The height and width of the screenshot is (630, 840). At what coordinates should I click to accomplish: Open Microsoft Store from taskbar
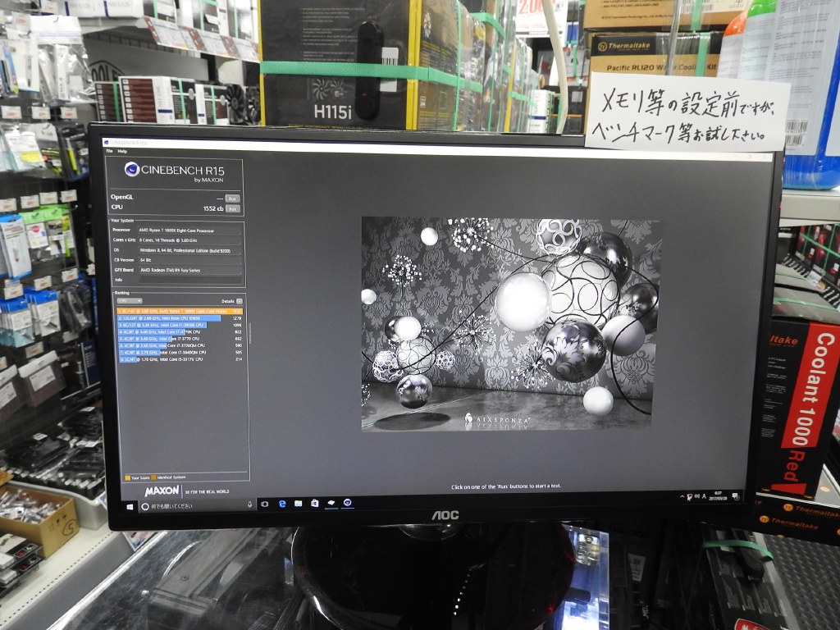(314, 504)
